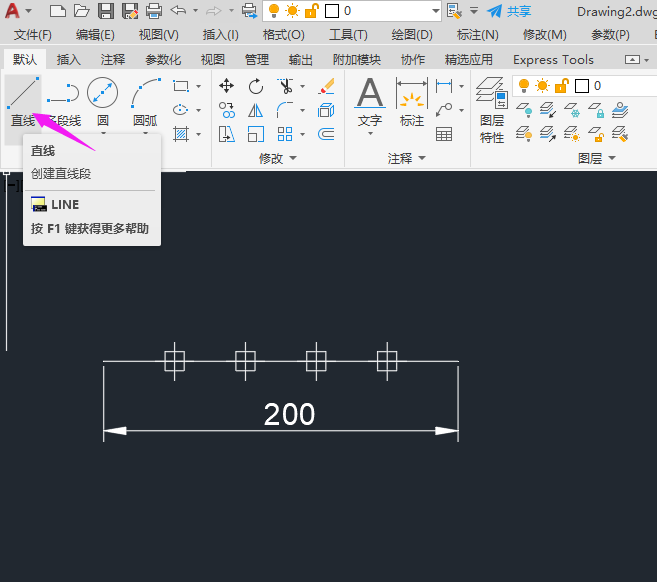
Task: Expand the Undo history dropdown arrow
Action: click(x=195, y=11)
